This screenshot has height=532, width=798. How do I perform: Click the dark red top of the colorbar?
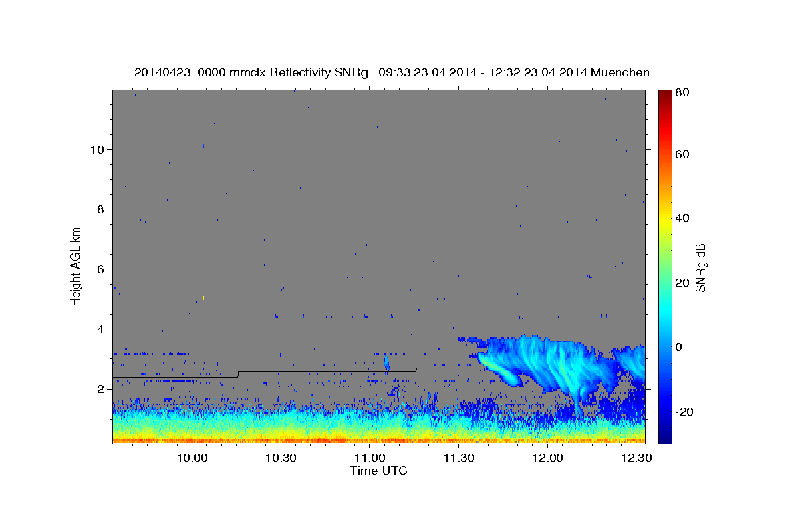pyautogui.click(x=665, y=96)
